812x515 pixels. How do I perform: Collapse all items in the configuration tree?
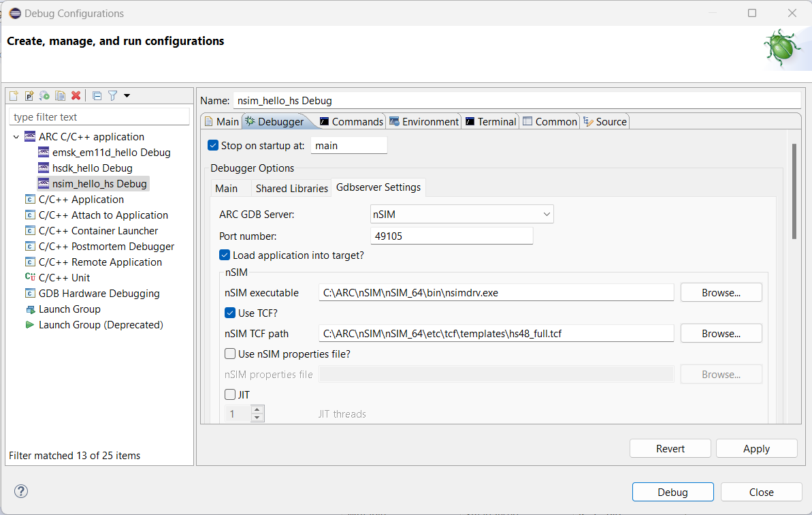[x=97, y=96]
